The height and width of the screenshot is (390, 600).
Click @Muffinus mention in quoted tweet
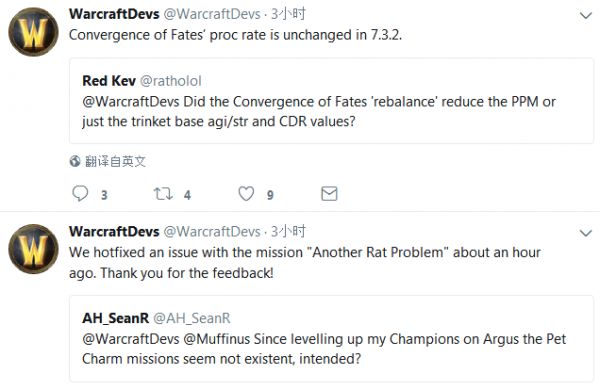tap(217, 339)
